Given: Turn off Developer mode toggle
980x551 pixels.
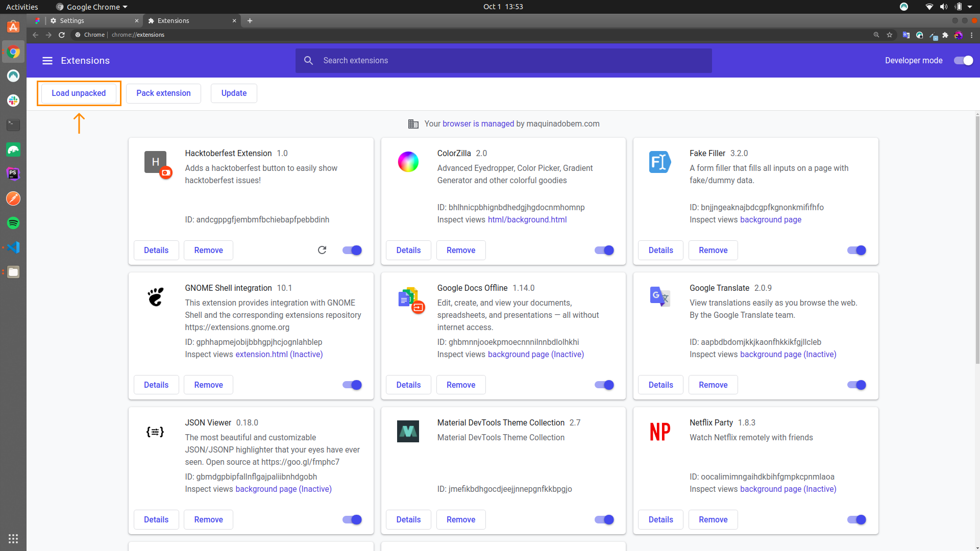Looking at the screenshot, I should pos(963,61).
